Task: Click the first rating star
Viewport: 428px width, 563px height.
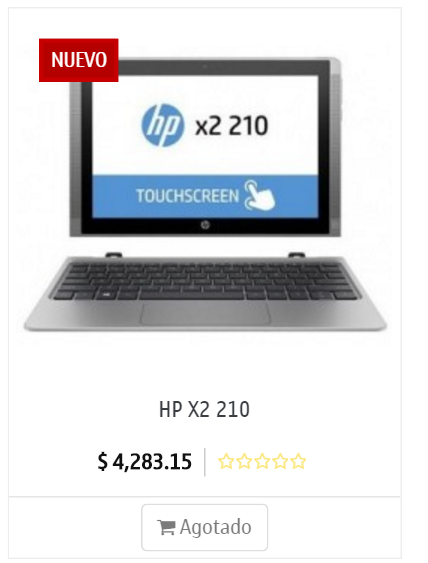Action: 226,461
